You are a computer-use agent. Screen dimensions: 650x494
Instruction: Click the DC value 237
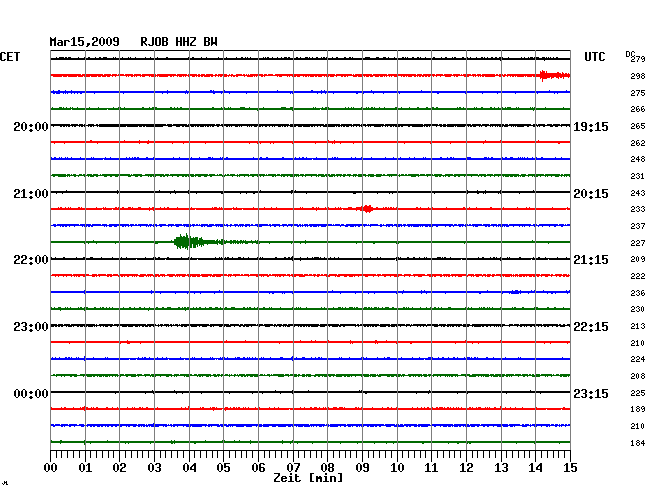[x=638, y=226]
